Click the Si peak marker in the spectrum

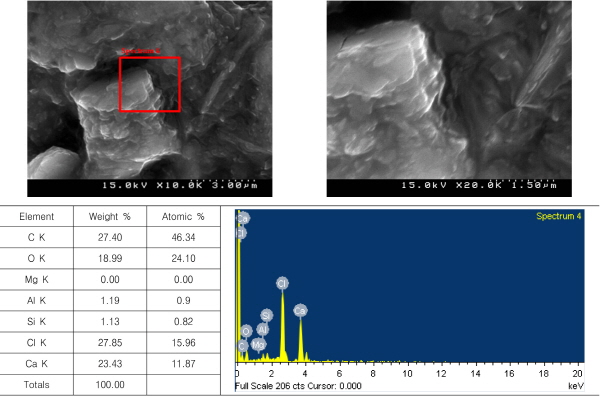266,315
